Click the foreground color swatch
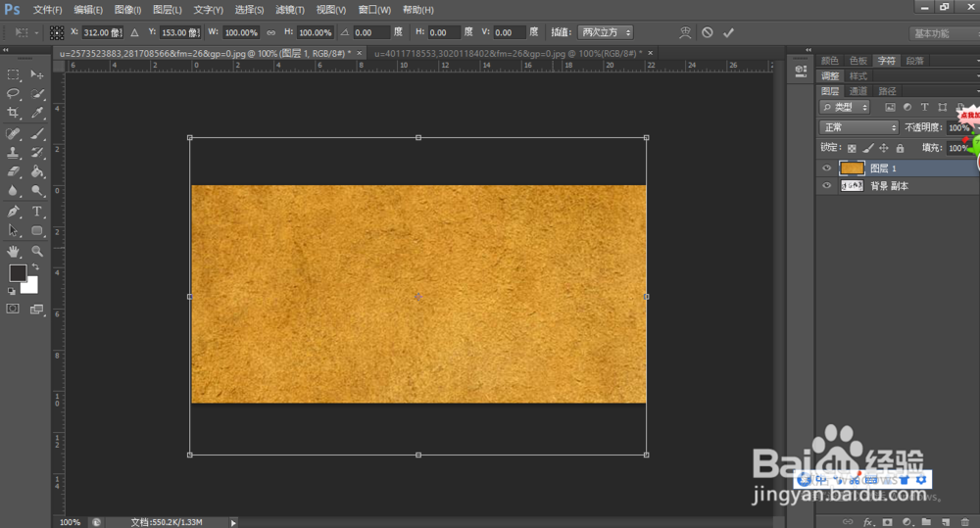This screenshot has height=528, width=980. click(18, 273)
